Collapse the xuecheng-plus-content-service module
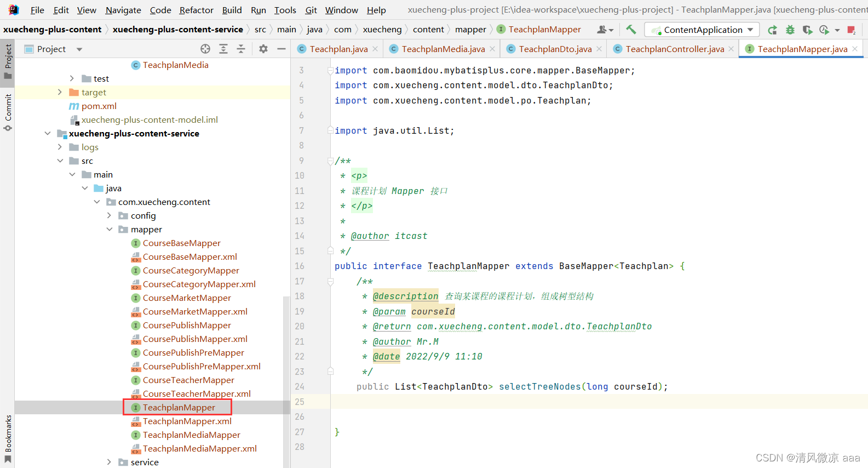This screenshot has width=868, height=468. tap(48, 133)
